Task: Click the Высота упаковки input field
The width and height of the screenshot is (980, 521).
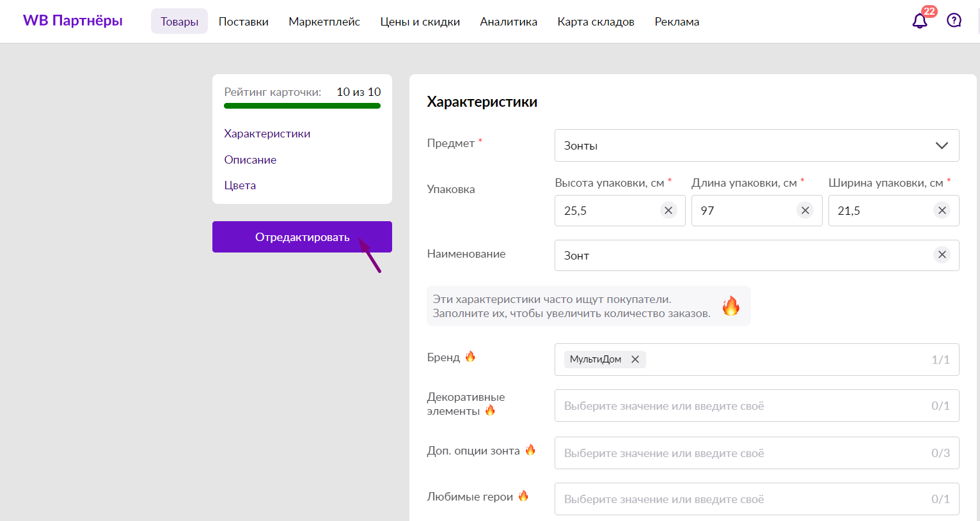Action: (x=620, y=210)
